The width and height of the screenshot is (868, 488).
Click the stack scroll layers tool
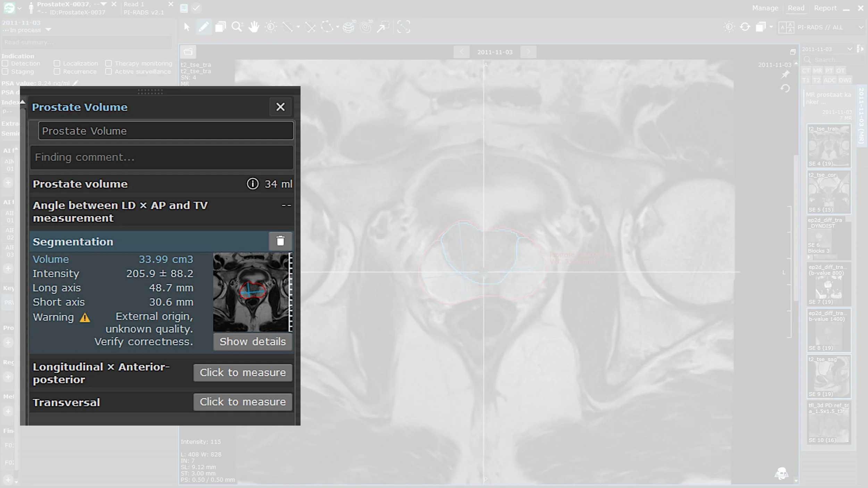point(220,27)
